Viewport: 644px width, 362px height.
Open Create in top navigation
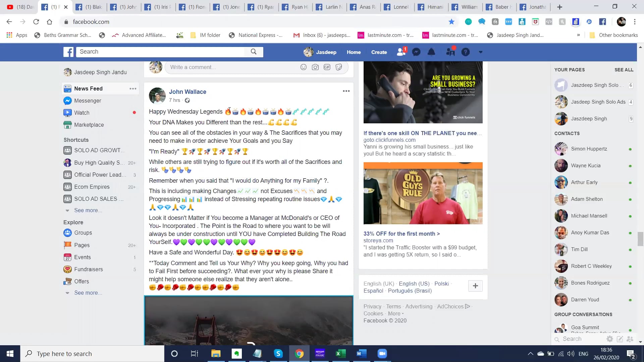[379, 52]
